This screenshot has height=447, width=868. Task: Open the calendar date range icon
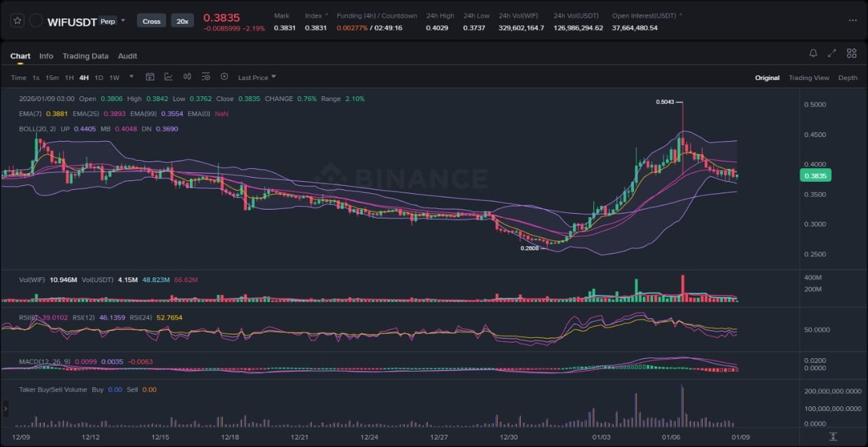(150, 77)
